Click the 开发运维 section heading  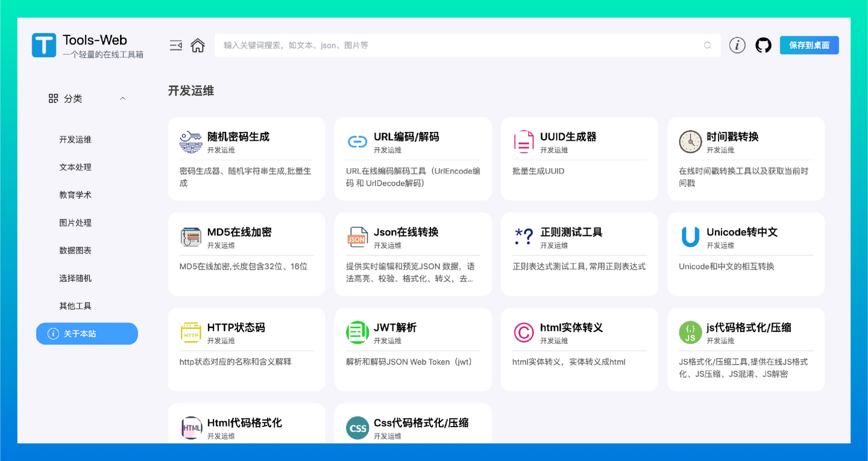point(191,91)
